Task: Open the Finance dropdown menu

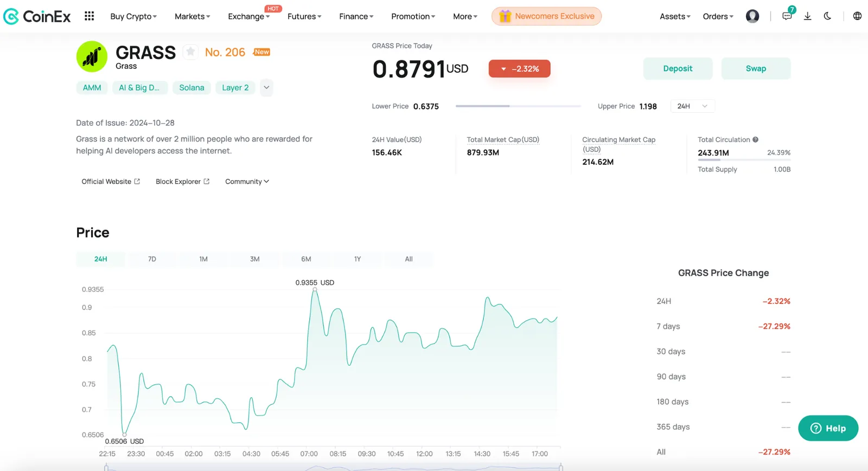Action: [x=356, y=16]
